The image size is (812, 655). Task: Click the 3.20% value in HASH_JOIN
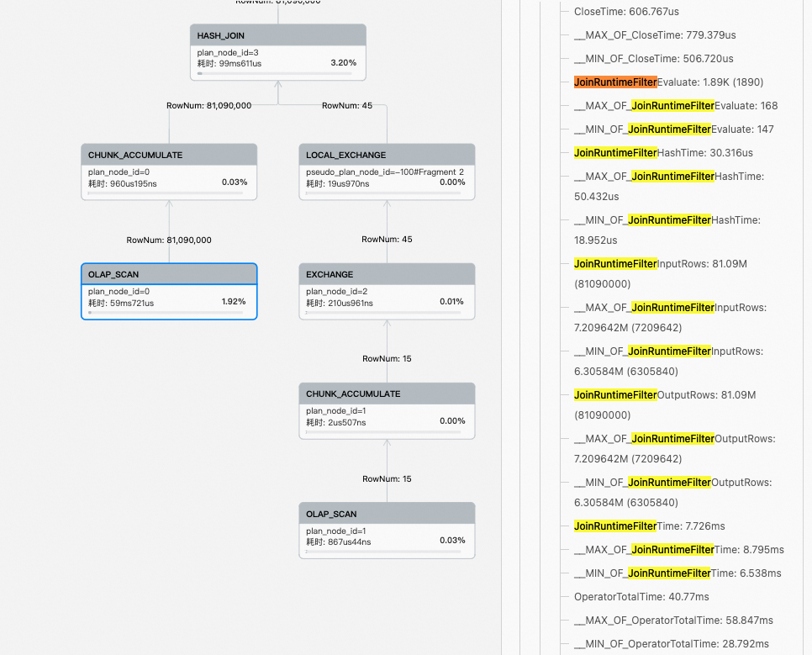click(x=343, y=63)
